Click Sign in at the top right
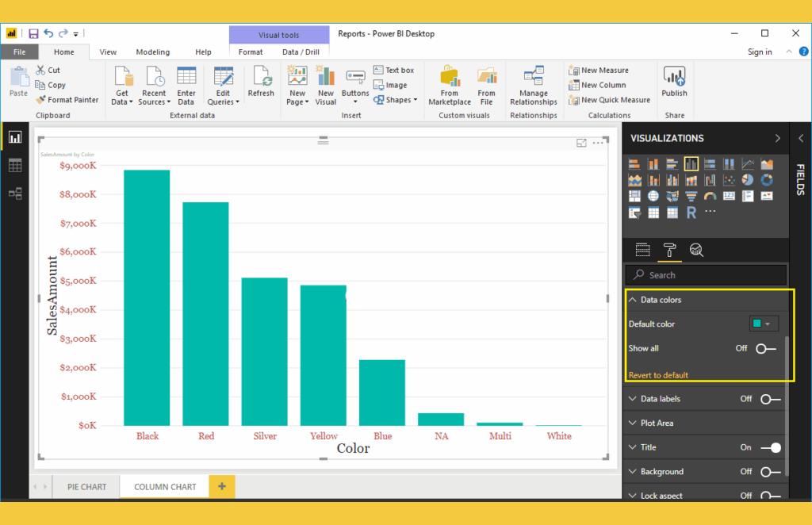The height and width of the screenshot is (525, 812). pyautogui.click(x=759, y=52)
